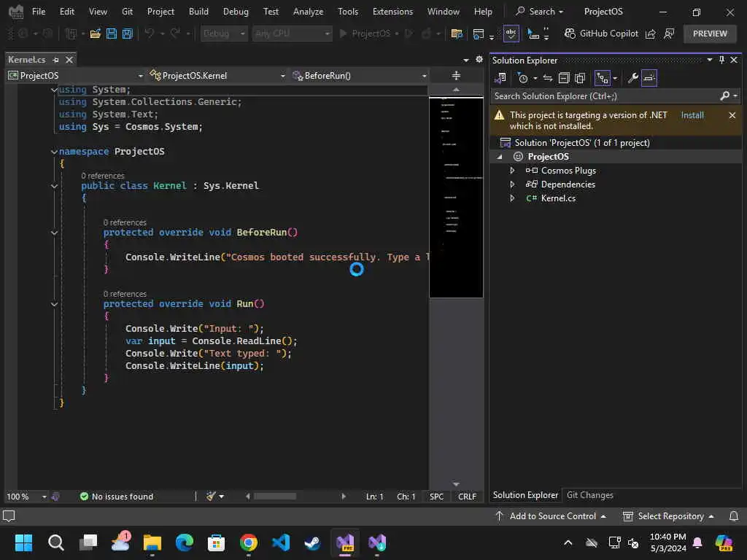Click the No issues found indicator
This screenshot has width=747, height=560.
117,497
